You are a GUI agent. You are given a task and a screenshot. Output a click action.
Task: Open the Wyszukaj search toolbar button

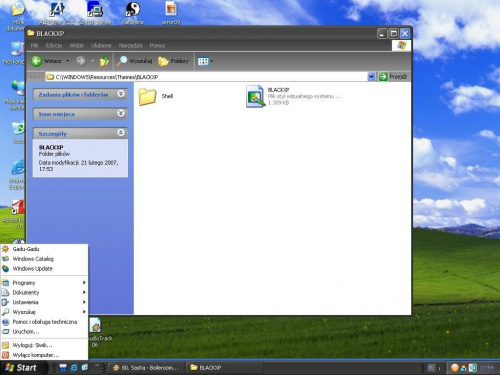134,61
